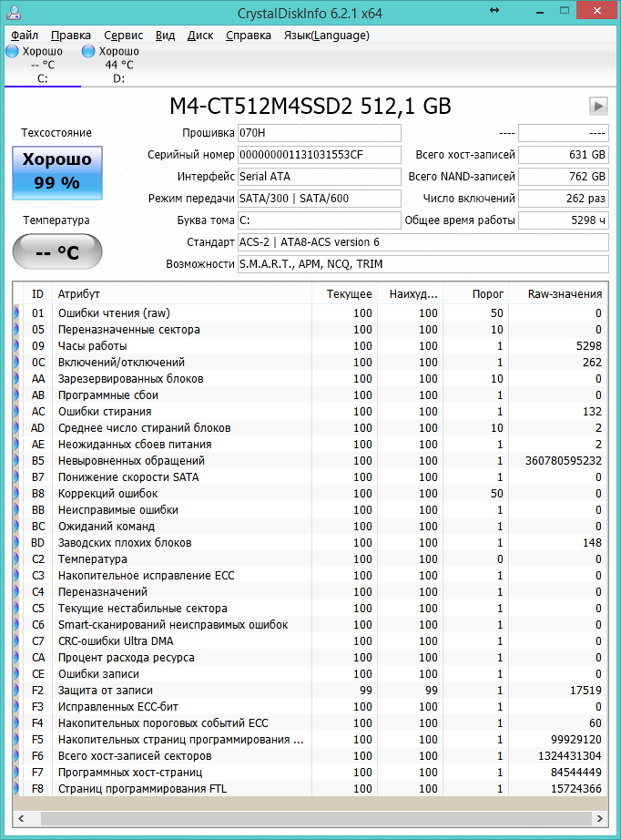Select row C3 Накопительное исправление ECC

click(310, 576)
